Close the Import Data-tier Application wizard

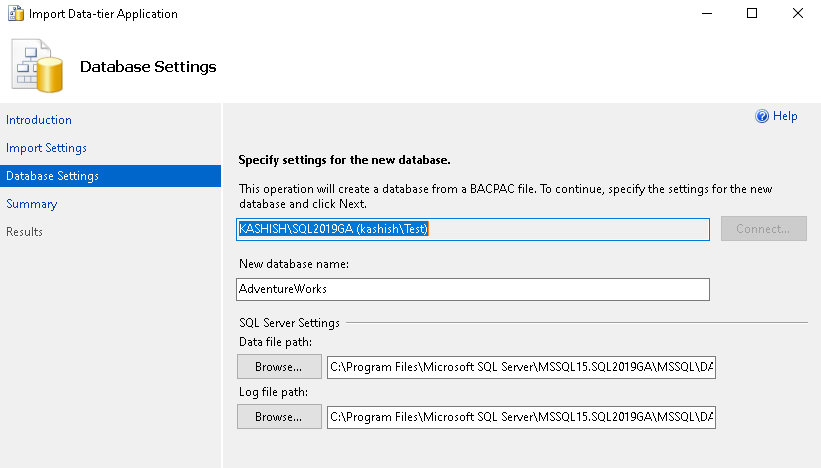pos(797,14)
